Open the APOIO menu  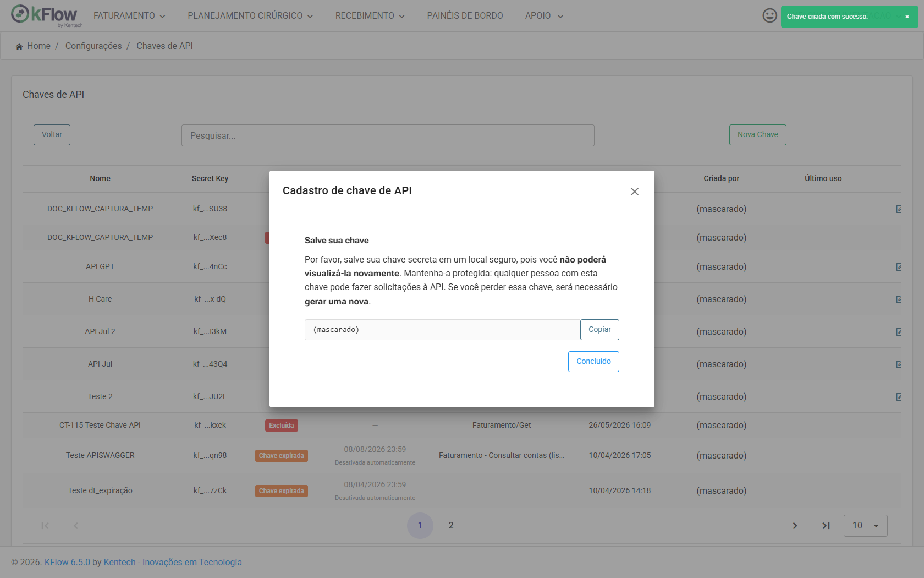tap(544, 16)
